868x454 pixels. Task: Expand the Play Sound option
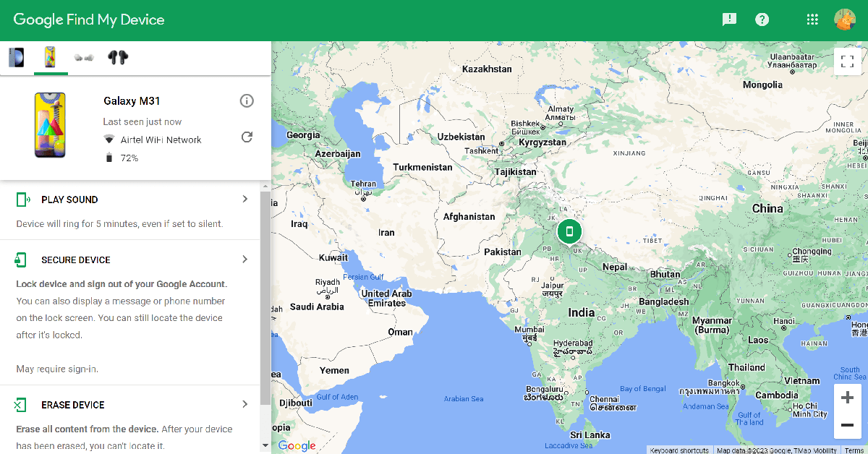[244, 199]
